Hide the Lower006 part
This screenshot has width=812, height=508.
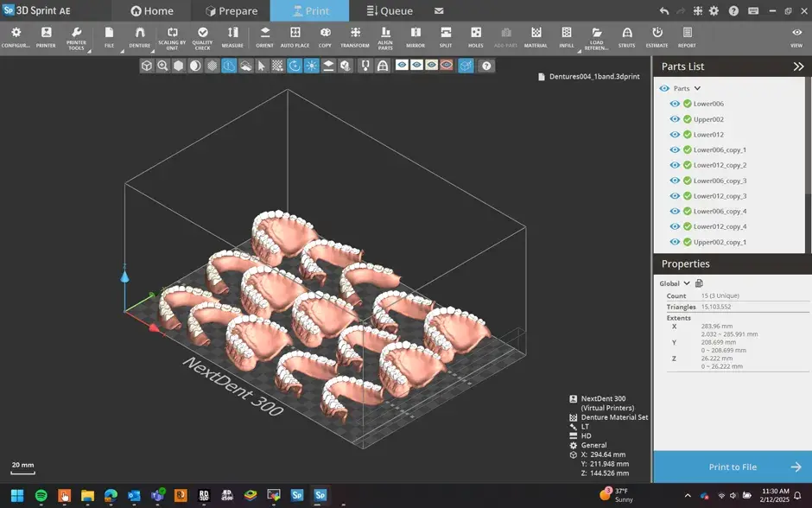[x=675, y=103]
